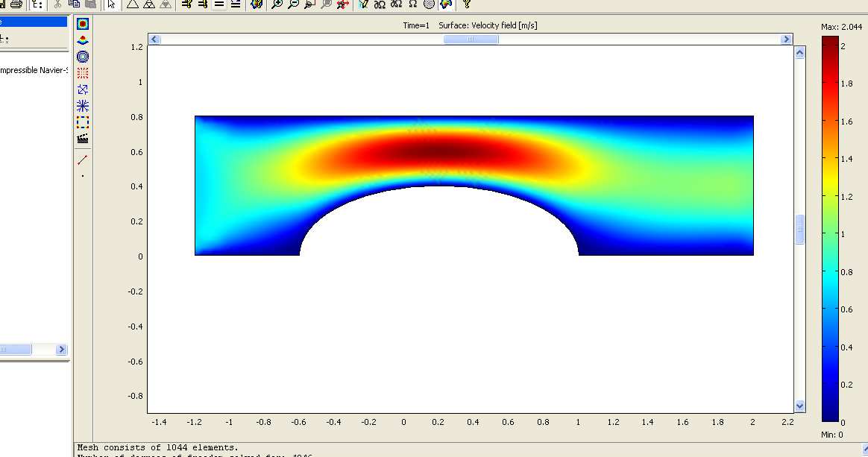The image size is (868, 457).
Task: Click the Plot Parameters colorful icon
Action: (x=256, y=4)
